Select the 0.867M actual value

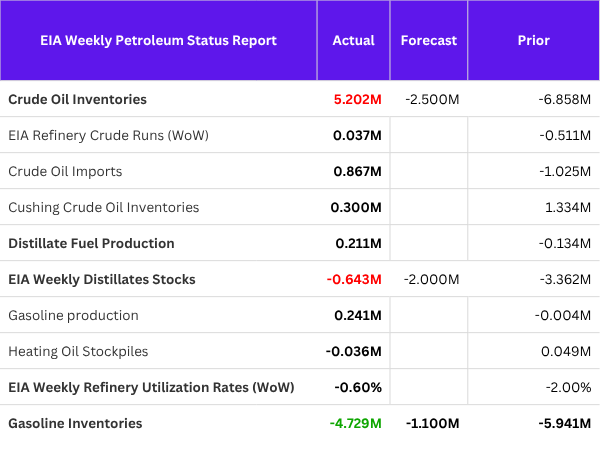(357, 171)
